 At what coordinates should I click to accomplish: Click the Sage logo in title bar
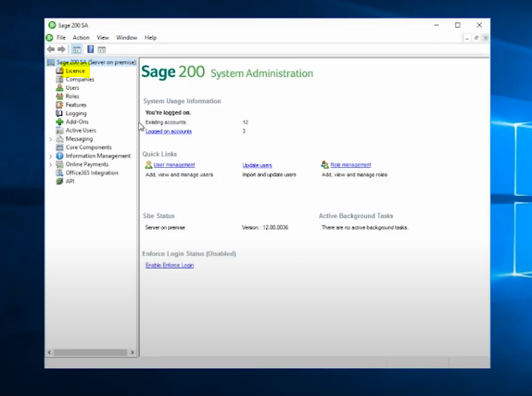[x=52, y=25]
